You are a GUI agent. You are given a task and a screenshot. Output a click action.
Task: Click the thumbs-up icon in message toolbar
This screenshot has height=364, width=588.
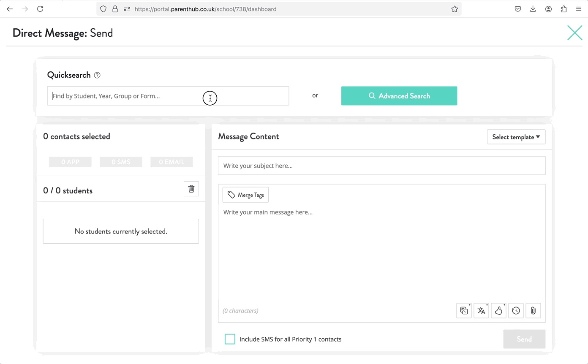[498, 311]
